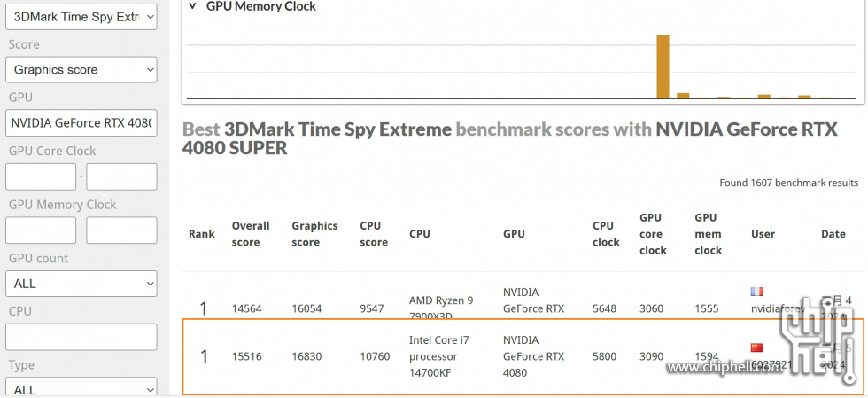
Task: Click the GPU core clock column header
Action: pyautogui.click(x=654, y=234)
